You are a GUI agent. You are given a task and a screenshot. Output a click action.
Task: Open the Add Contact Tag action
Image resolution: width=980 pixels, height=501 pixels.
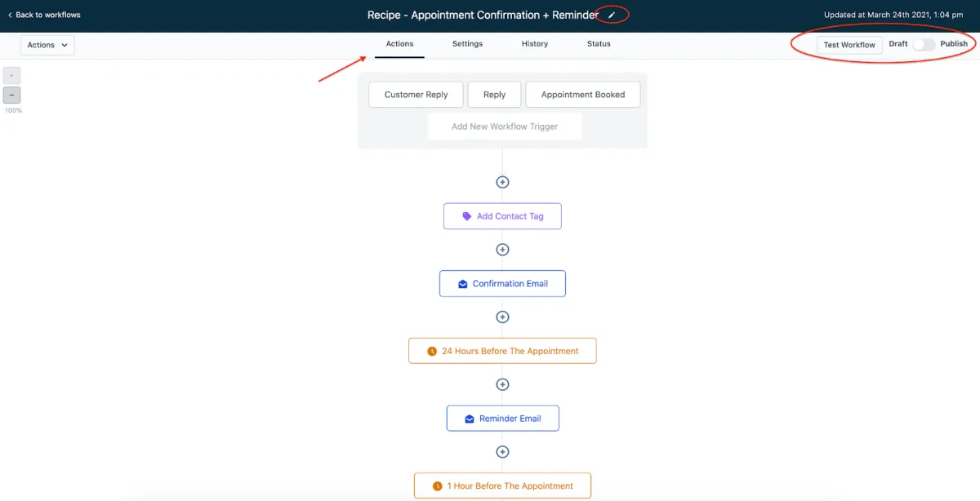click(502, 216)
